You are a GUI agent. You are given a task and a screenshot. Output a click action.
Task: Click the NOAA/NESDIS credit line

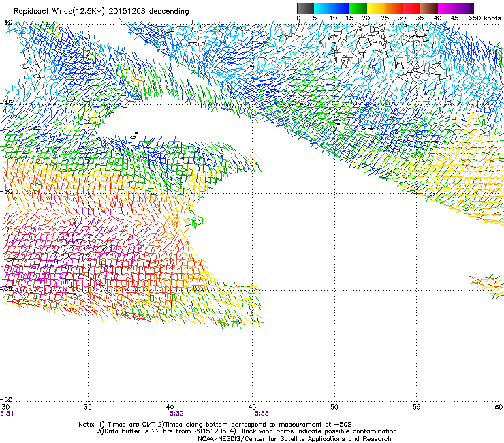(x=294, y=439)
